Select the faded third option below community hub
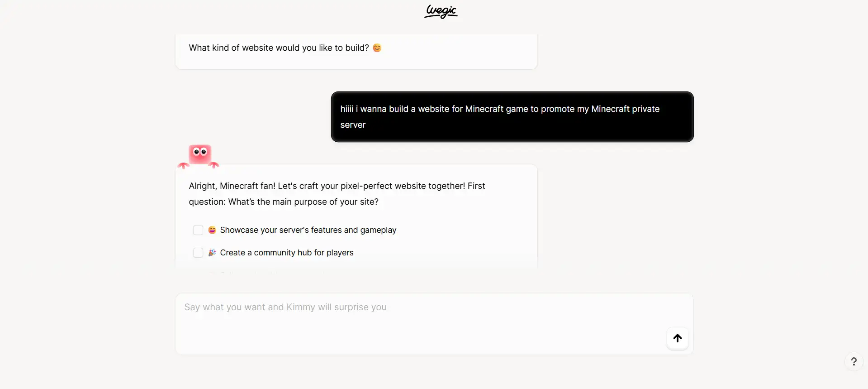 (x=267, y=274)
